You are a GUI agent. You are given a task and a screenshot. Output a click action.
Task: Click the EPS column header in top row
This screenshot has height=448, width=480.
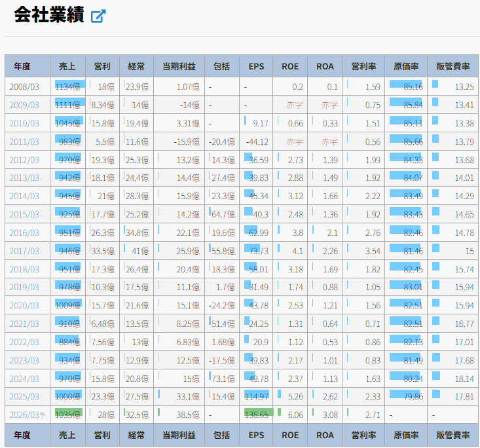pos(256,66)
